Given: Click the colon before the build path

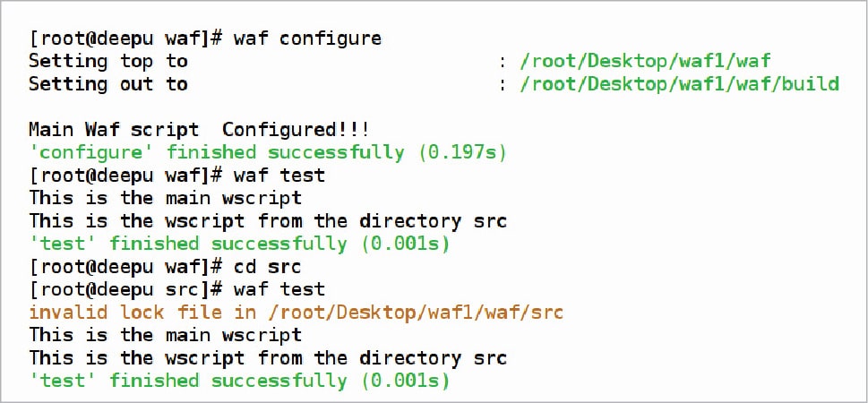Looking at the screenshot, I should tap(503, 84).
